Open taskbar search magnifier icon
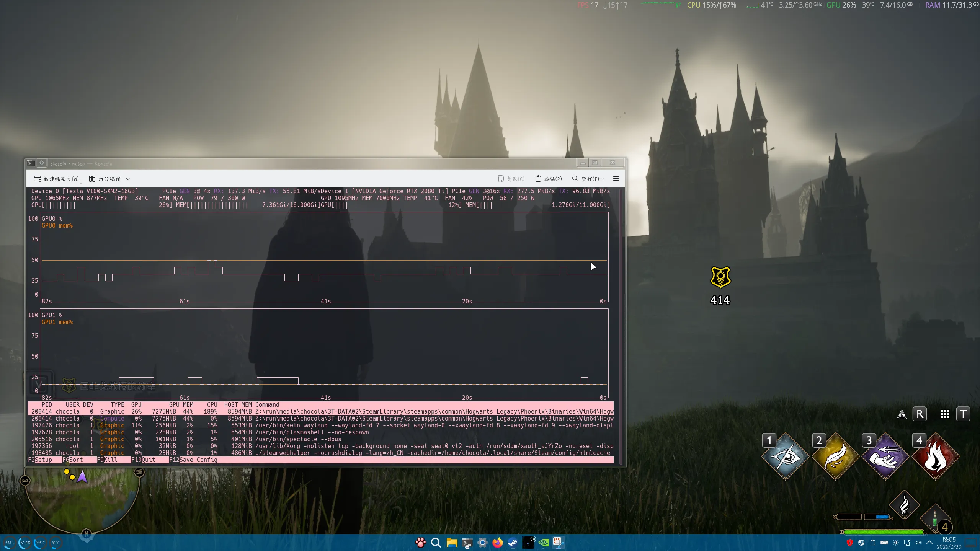 [436, 543]
